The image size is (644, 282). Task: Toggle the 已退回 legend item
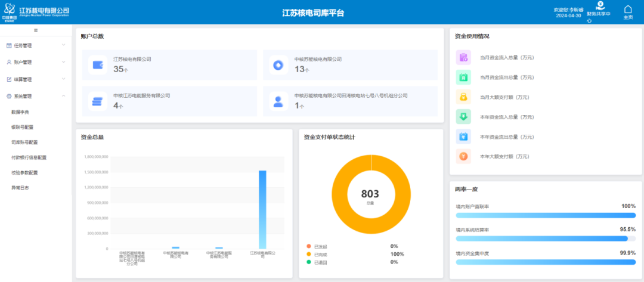pyautogui.click(x=320, y=262)
